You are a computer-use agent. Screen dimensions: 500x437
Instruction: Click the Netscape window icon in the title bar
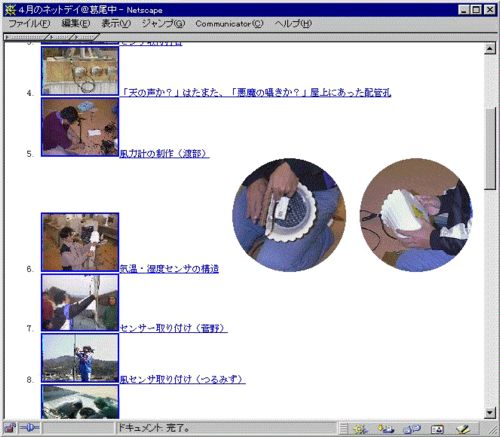point(10,10)
